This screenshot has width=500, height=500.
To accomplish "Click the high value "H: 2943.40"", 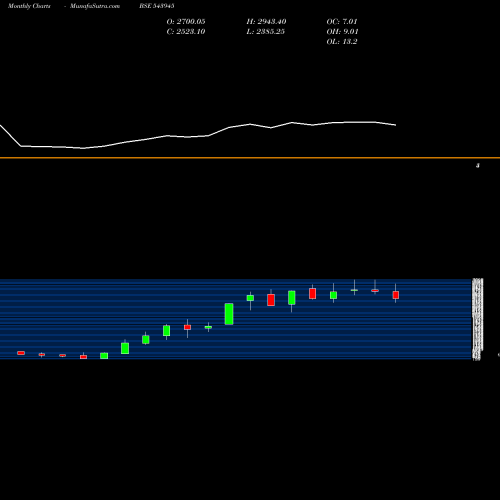I will (266, 21).
